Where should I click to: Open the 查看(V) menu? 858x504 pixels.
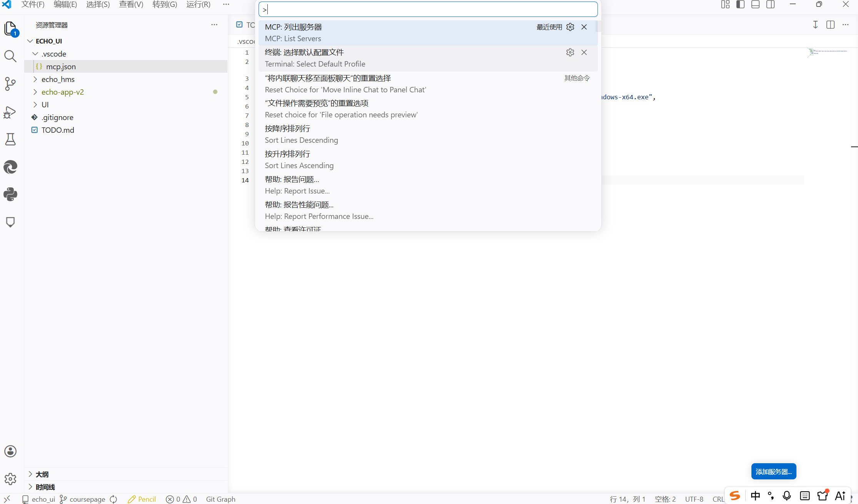tap(131, 5)
